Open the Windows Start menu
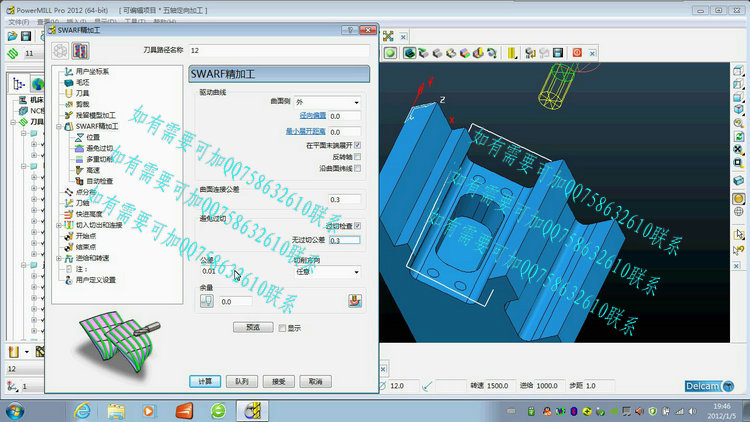 click(15, 411)
